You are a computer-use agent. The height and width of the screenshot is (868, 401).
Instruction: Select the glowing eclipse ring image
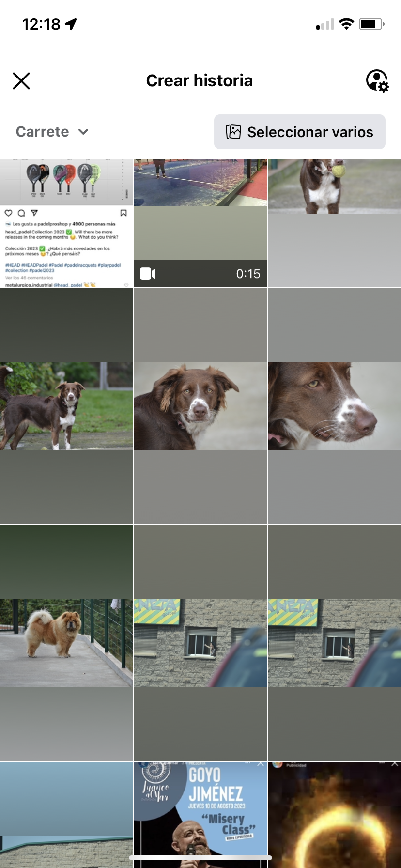point(335,814)
